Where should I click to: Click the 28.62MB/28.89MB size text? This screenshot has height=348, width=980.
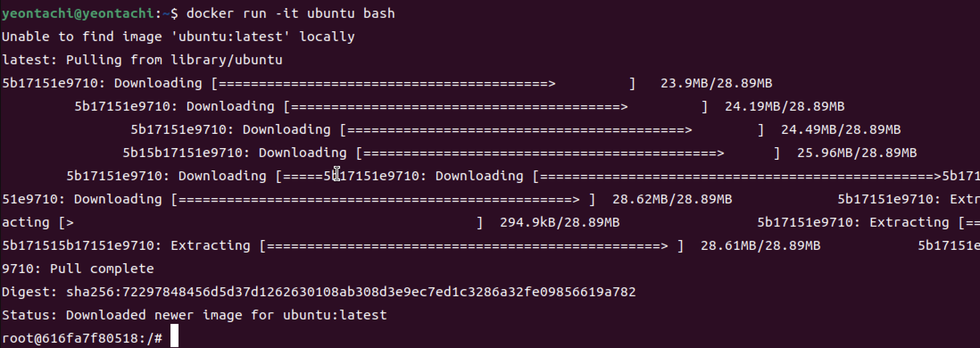pyautogui.click(x=672, y=199)
